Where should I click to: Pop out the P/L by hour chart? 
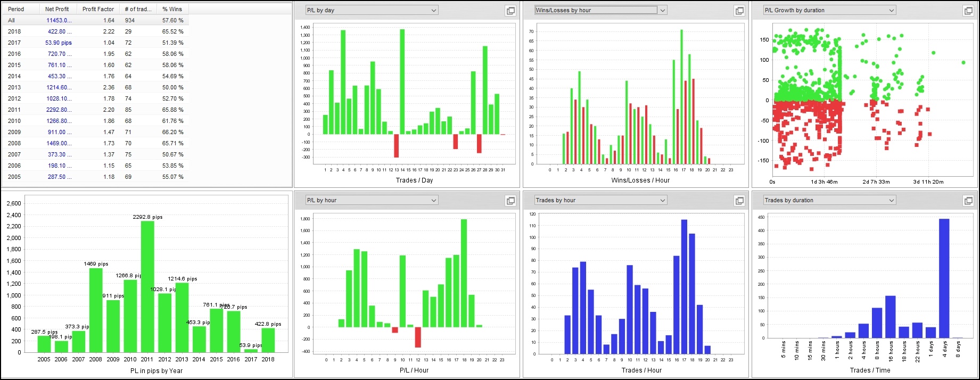click(x=510, y=201)
